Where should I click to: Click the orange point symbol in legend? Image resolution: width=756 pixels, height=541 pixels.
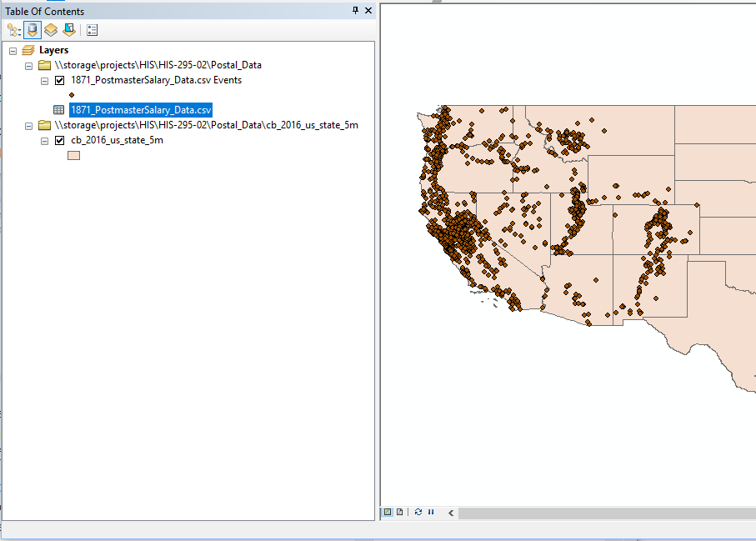[x=72, y=95]
